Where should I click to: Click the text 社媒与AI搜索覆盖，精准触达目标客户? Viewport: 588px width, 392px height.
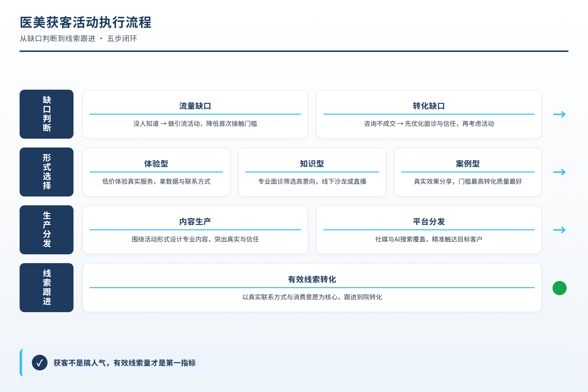coord(429,239)
